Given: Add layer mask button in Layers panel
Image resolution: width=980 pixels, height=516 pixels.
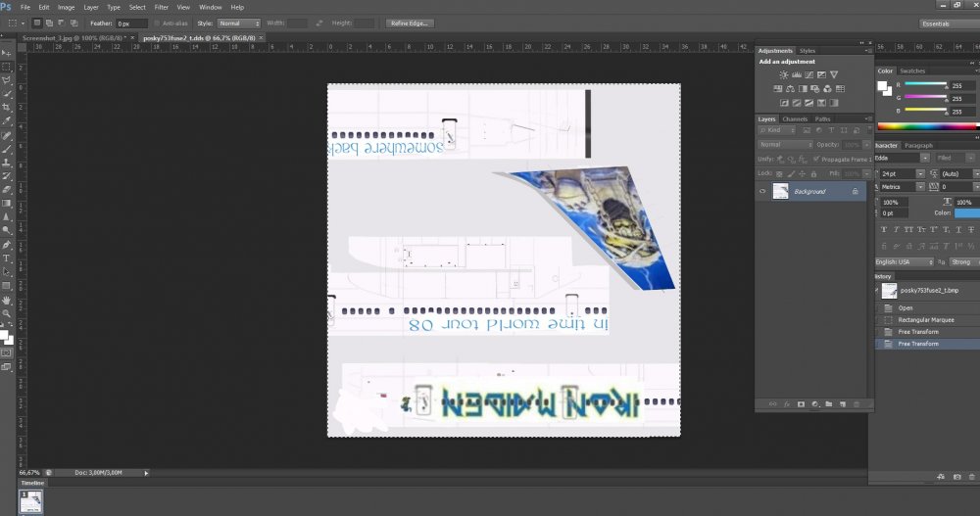Looking at the screenshot, I should [x=801, y=404].
